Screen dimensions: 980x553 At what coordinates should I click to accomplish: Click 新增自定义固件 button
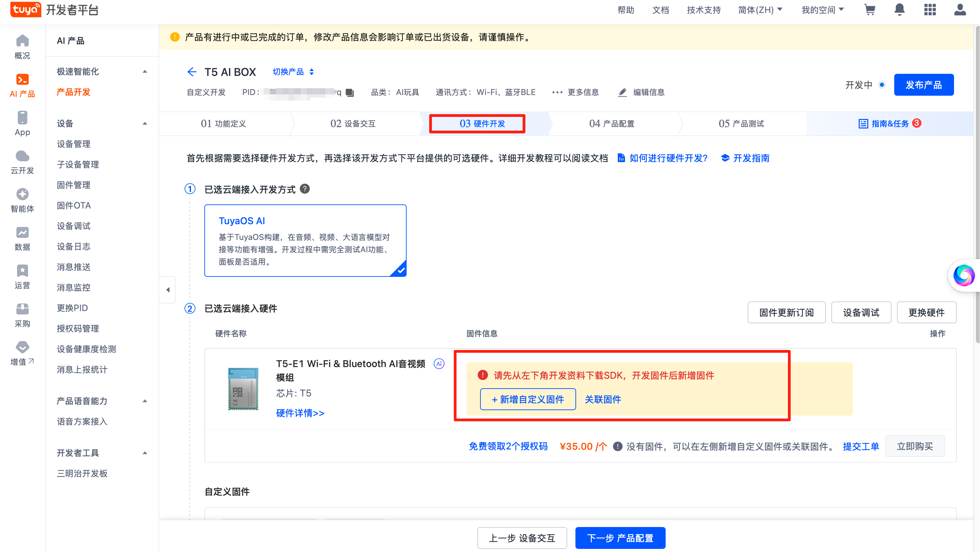click(x=528, y=399)
